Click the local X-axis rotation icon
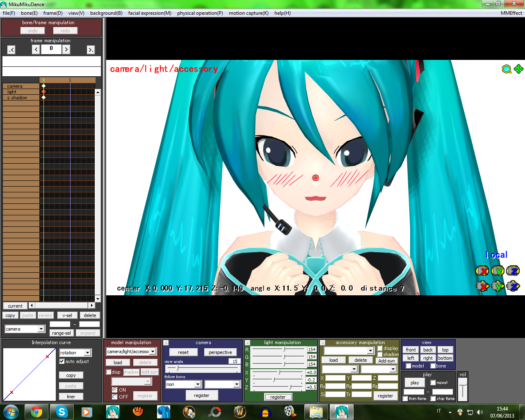Viewport: 525px width, 420px height. (x=482, y=271)
